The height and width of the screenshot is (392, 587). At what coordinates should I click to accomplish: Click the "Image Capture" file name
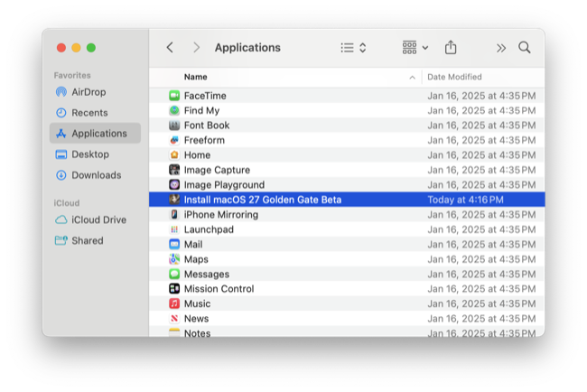(x=217, y=170)
